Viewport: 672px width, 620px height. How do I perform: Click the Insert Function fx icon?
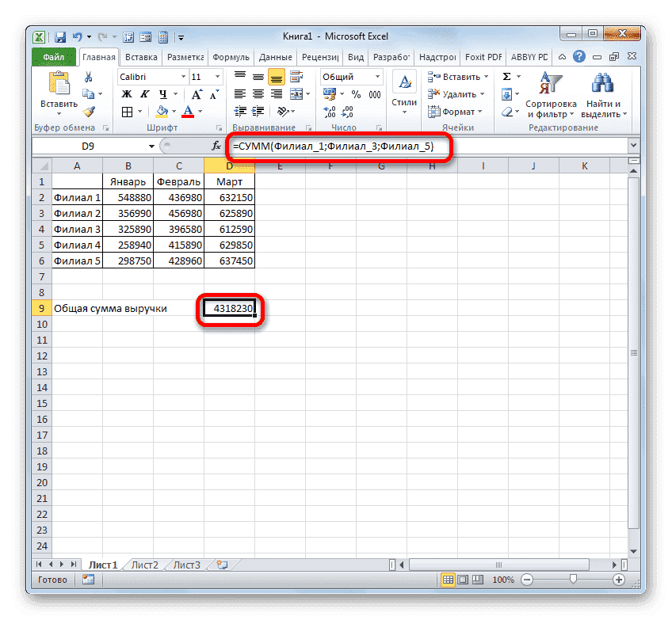coord(216,145)
